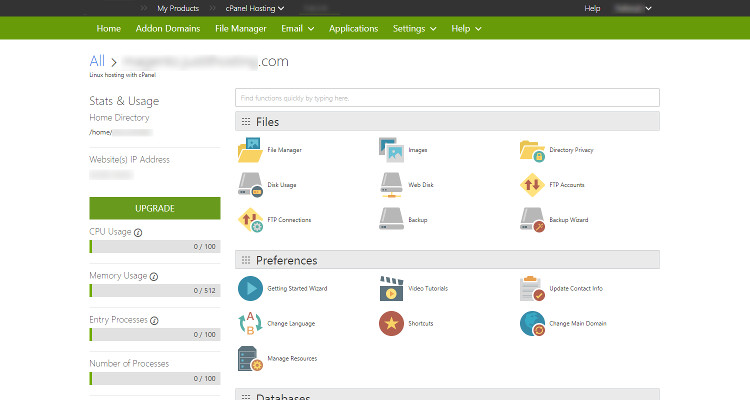
Task: Open the Disk Usage icon
Action: click(x=250, y=185)
